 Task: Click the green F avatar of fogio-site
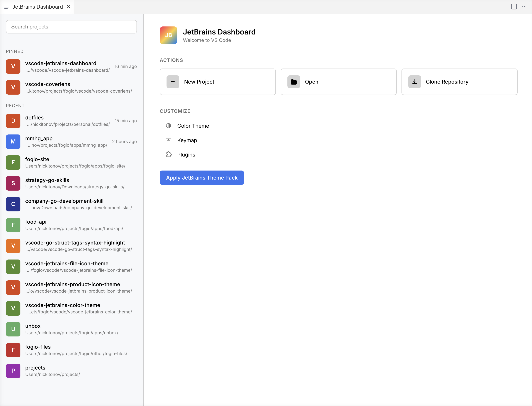(x=13, y=162)
